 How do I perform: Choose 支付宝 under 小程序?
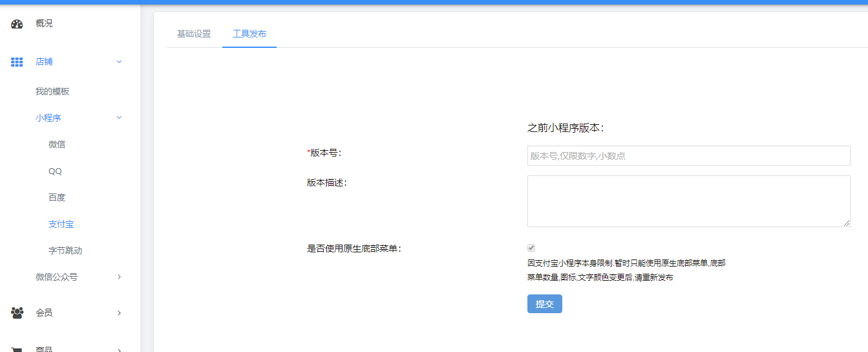pos(61,224)
